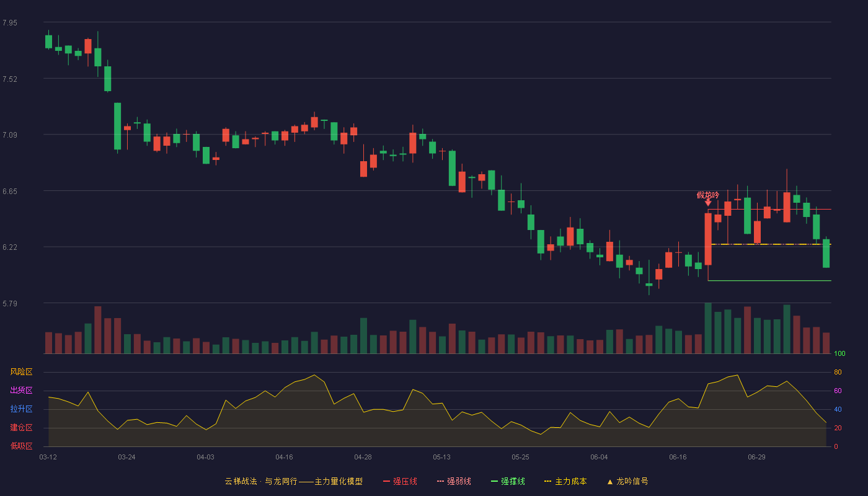Click the 06-29 date label
The image size is (868, 496).
(756, 457)
